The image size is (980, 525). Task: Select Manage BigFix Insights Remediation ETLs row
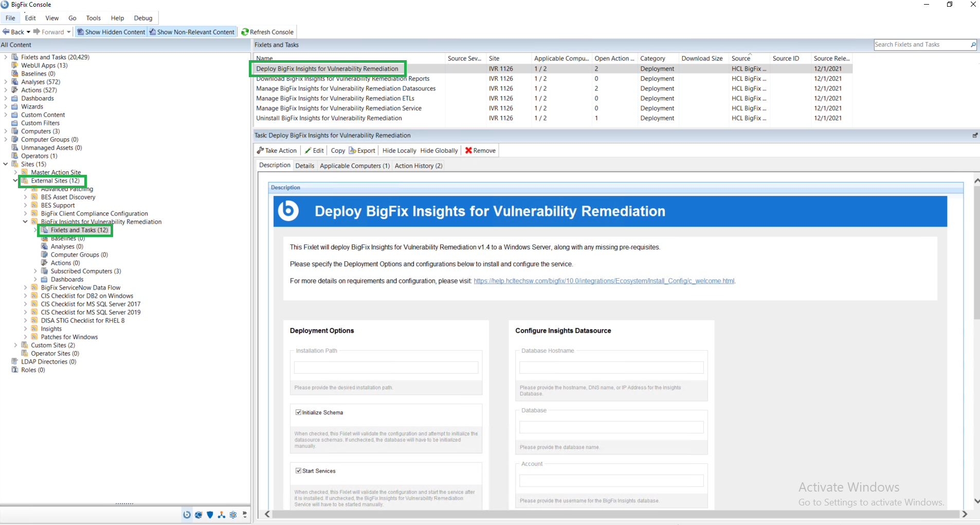coord(553,98)
